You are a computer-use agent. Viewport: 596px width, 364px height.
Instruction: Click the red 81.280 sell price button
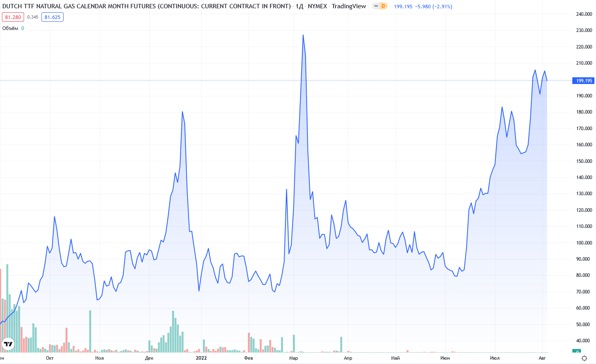(x=13, y=17)
